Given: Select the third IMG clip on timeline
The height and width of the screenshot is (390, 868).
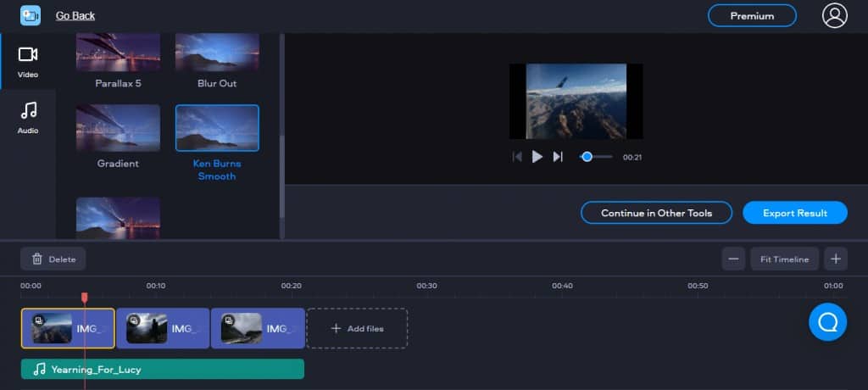Looking at the screenshot, I should 258,328.
